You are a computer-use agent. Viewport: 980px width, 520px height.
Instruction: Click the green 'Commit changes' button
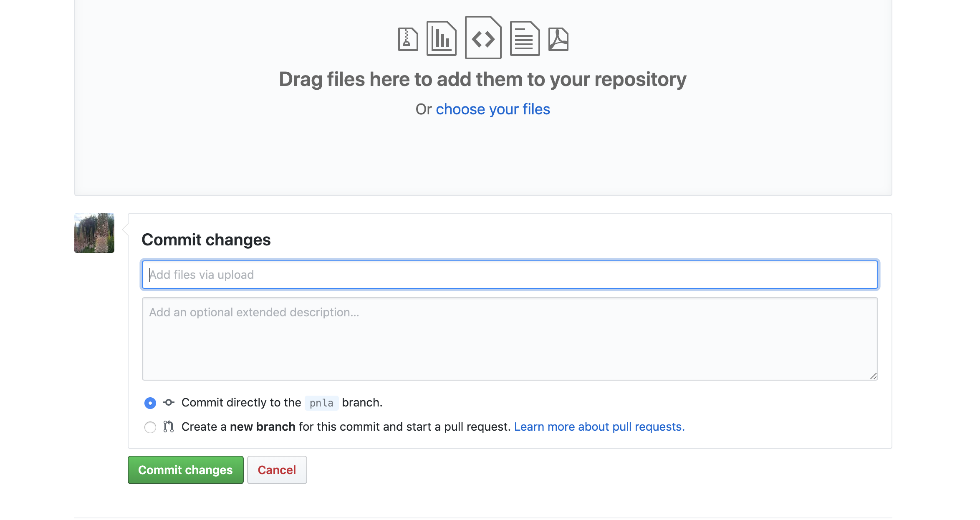pos(186,470)
